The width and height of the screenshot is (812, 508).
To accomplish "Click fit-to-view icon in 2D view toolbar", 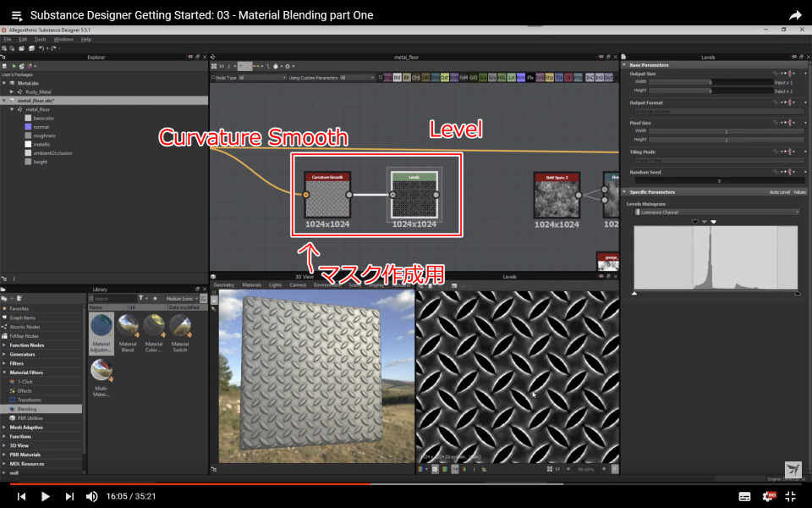I will click(x=550, y=469).
